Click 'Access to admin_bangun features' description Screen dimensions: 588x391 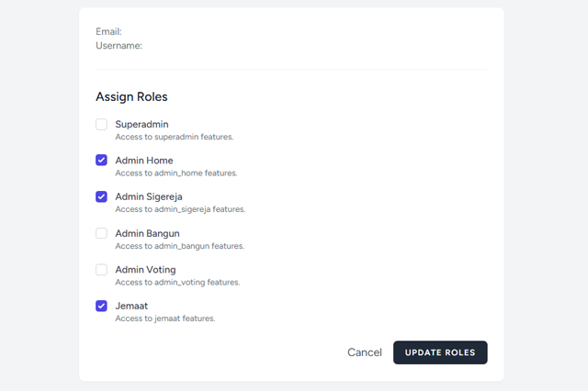pos(179,246)
